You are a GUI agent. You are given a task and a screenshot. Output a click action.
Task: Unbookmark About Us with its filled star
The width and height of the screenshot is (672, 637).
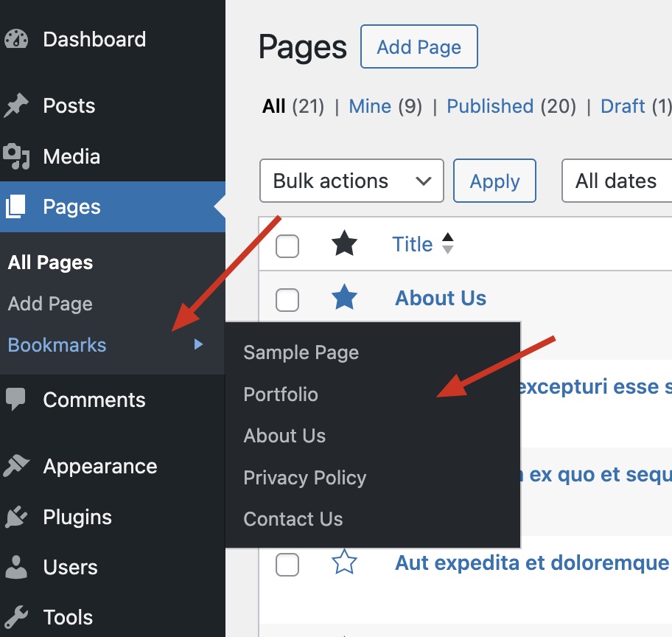[344, 298]
